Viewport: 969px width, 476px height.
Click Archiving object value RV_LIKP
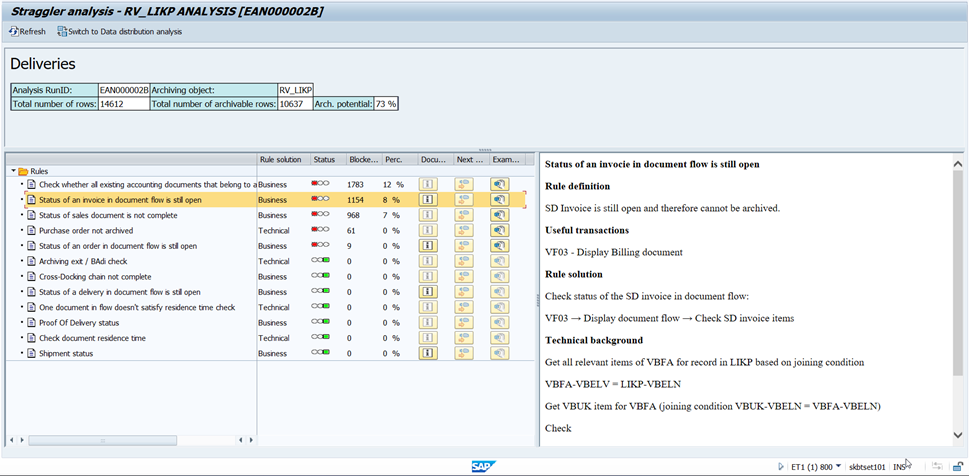point(295,90)
